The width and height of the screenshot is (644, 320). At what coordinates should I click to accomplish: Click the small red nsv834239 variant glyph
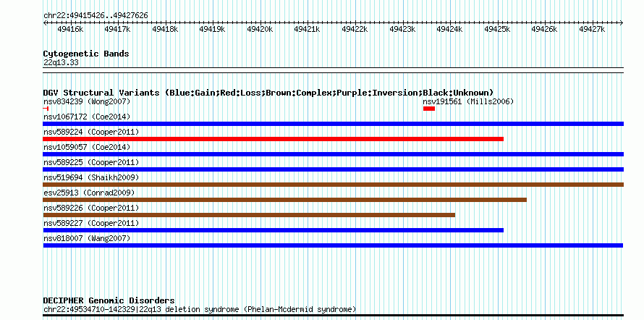(x=46, y=109)
